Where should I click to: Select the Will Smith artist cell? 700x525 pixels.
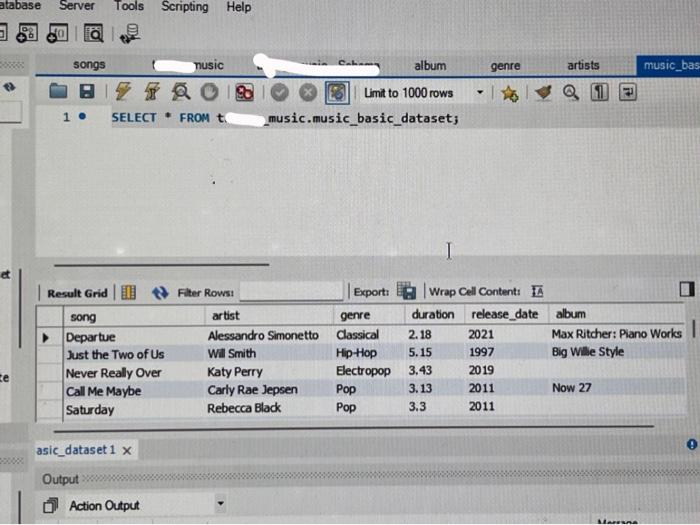pyautogui.click(x=269, y=354)
